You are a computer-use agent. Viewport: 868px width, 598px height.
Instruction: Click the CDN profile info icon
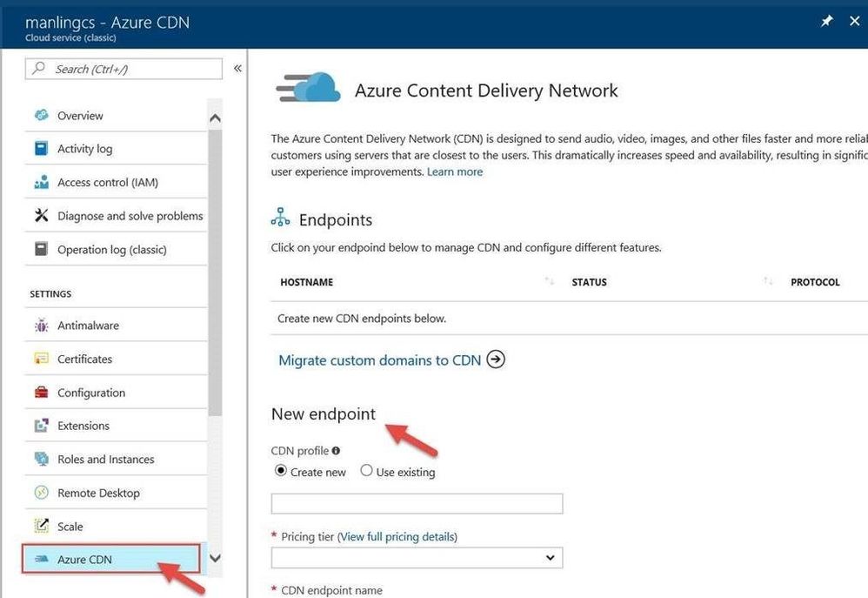coord(336,451)
